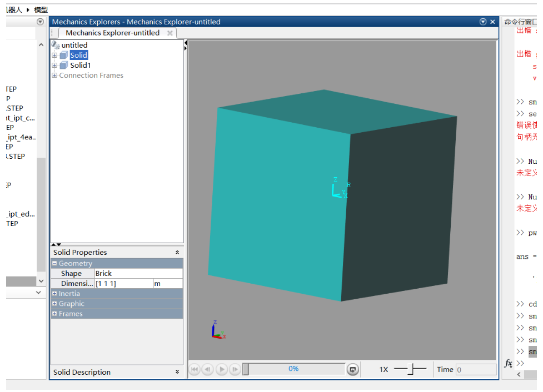The height and width of the screenshot is (392, 543).
Task: Jump to the beginning of the animation
Action: (194, 369)
